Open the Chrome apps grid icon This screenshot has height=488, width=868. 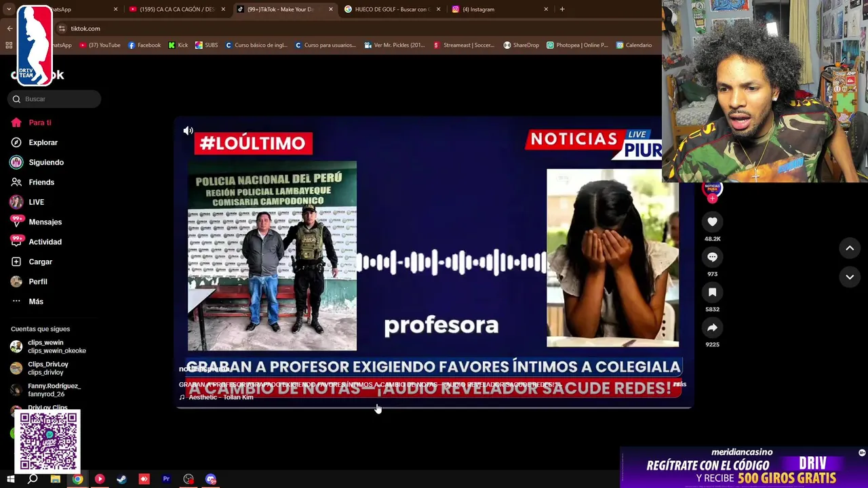9,45
